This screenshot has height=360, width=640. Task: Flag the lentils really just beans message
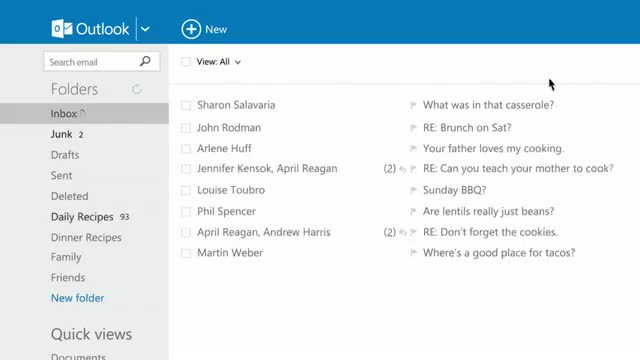pyautogui.click(x=413, y=211)
